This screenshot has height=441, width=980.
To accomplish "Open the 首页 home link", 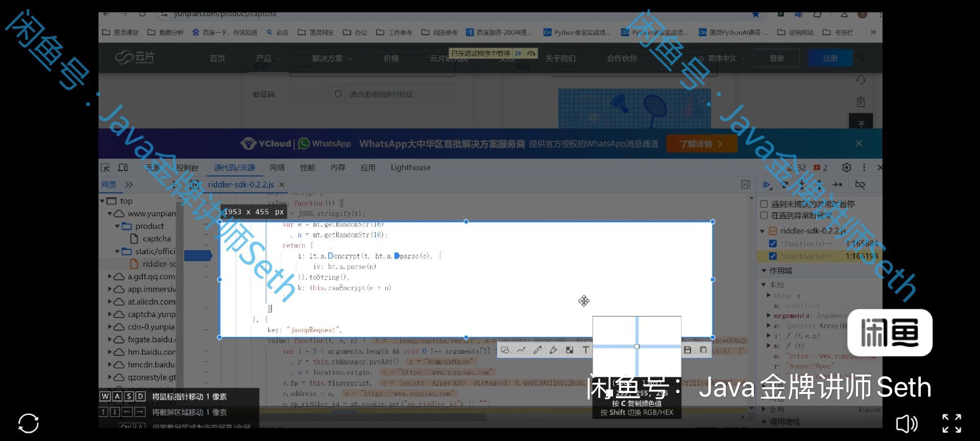I will click(x=217, y=58).
